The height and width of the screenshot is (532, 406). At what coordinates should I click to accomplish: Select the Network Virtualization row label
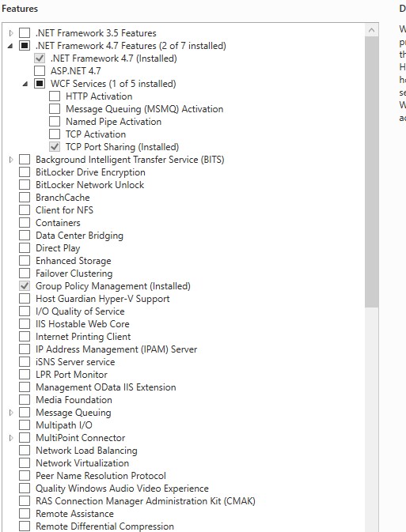(82, 463)
